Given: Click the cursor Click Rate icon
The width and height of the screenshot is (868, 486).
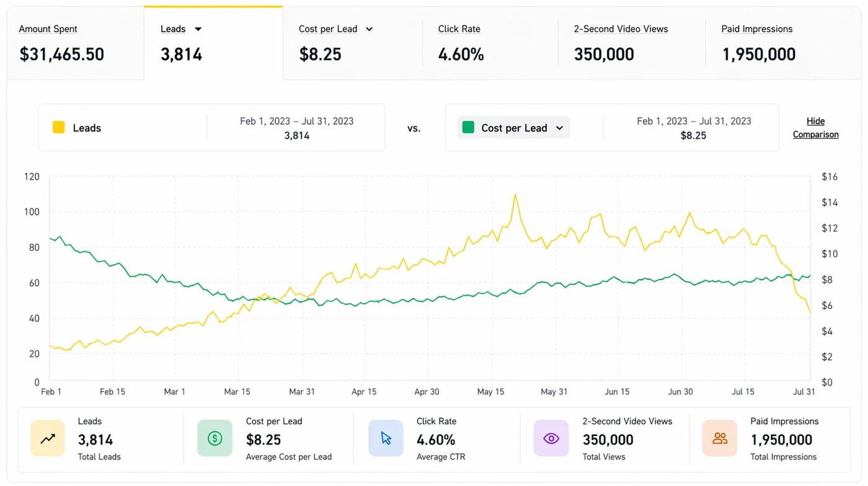Looking at the screenshot, I should coord(386,439).
